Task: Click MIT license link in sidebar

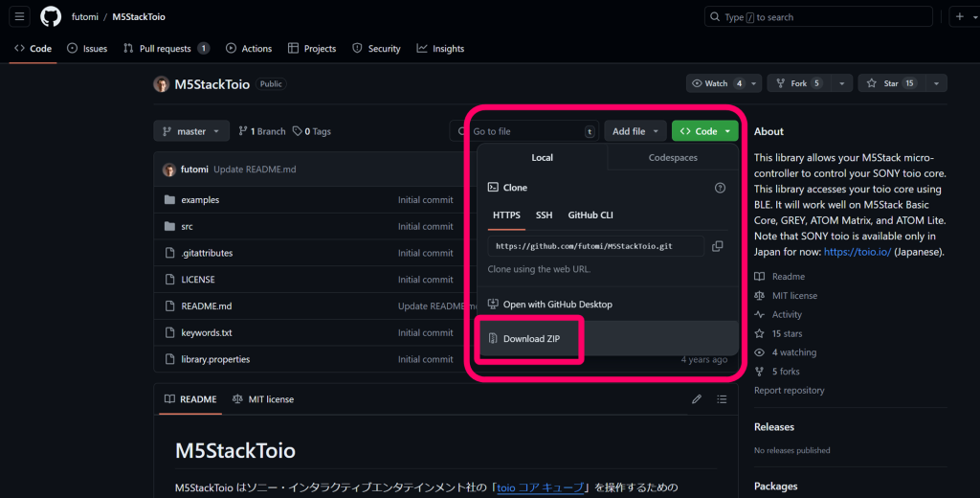Action: pos(787,295)
